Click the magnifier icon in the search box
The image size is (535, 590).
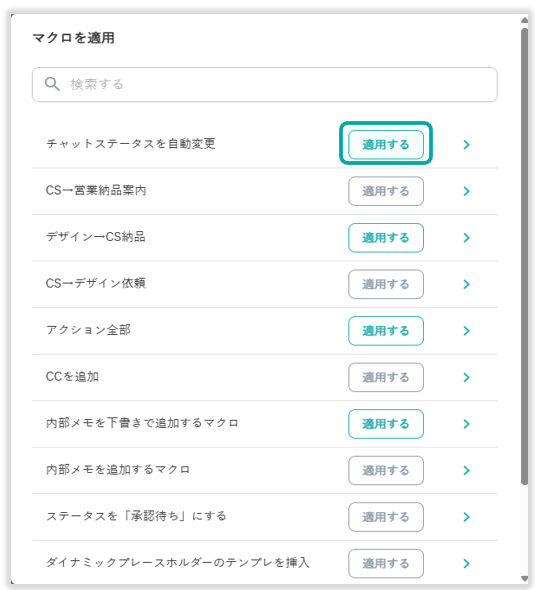52,84
